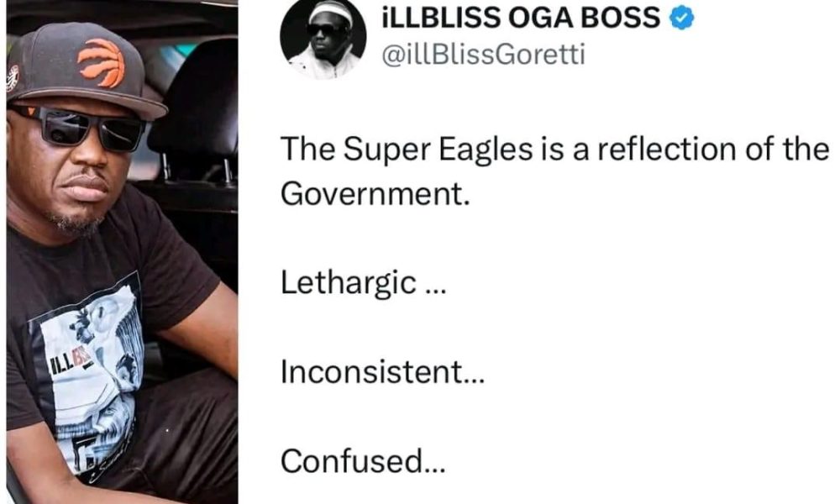Click the dark sunglasses in profile avatar
This screenshot has height=504, width=840.
(324, 30)
